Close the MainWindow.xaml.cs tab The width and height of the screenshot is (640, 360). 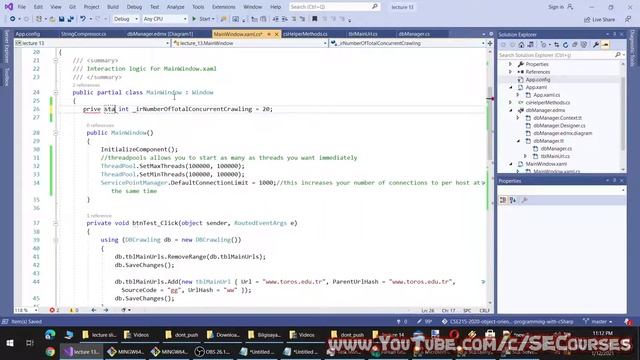click(x=276, y=34)
